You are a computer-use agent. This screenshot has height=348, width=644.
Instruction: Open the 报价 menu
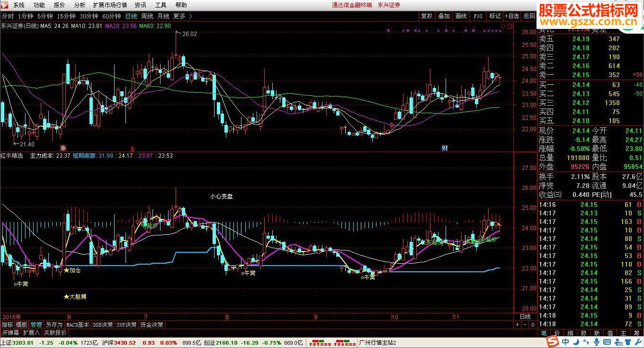(59, 5)
